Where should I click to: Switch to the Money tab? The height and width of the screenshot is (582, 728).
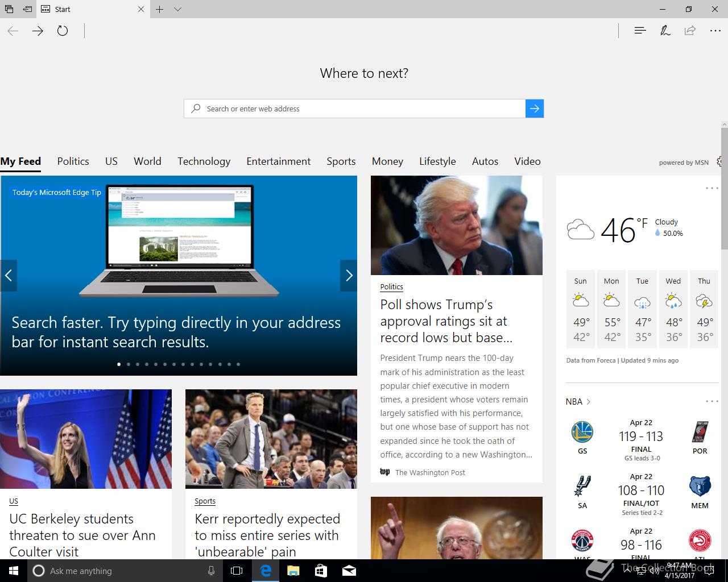(387, 161)
